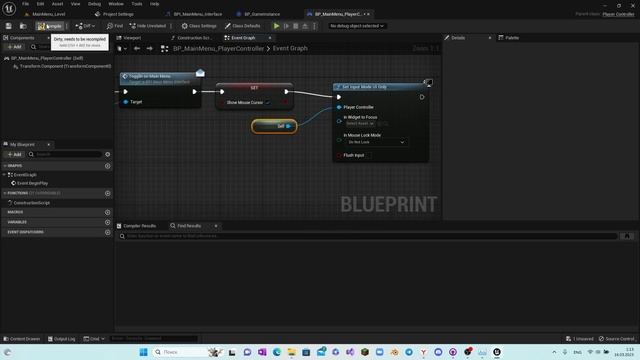Click the plus icon on the GRAPHS row
Screen dimensions: 640x360
pos(108,166)
